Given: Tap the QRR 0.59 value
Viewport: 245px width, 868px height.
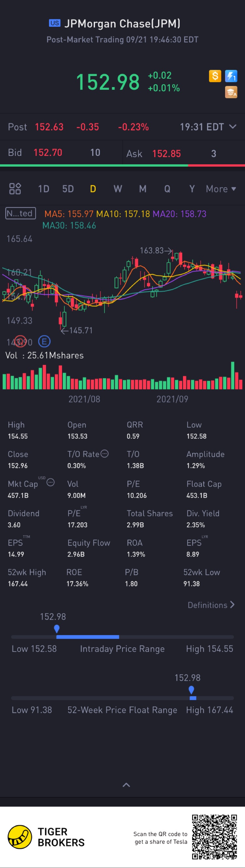Looking at the screenshot, I should coord(133,436).
